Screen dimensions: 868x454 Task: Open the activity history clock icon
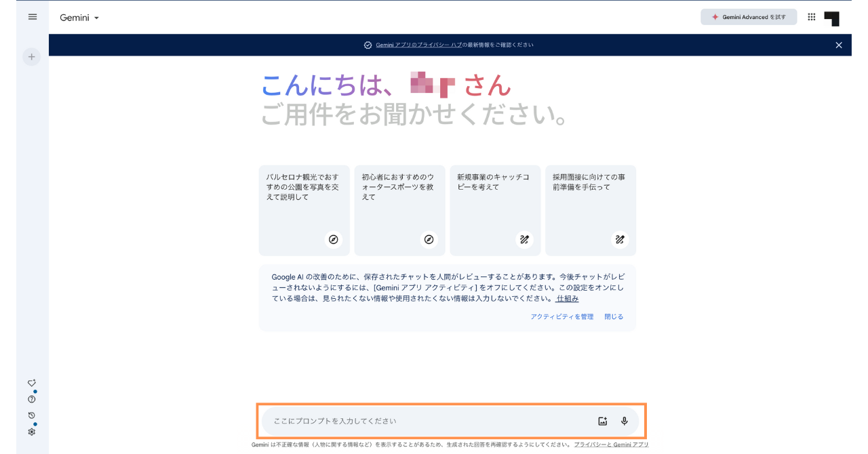tap(31, 415)
